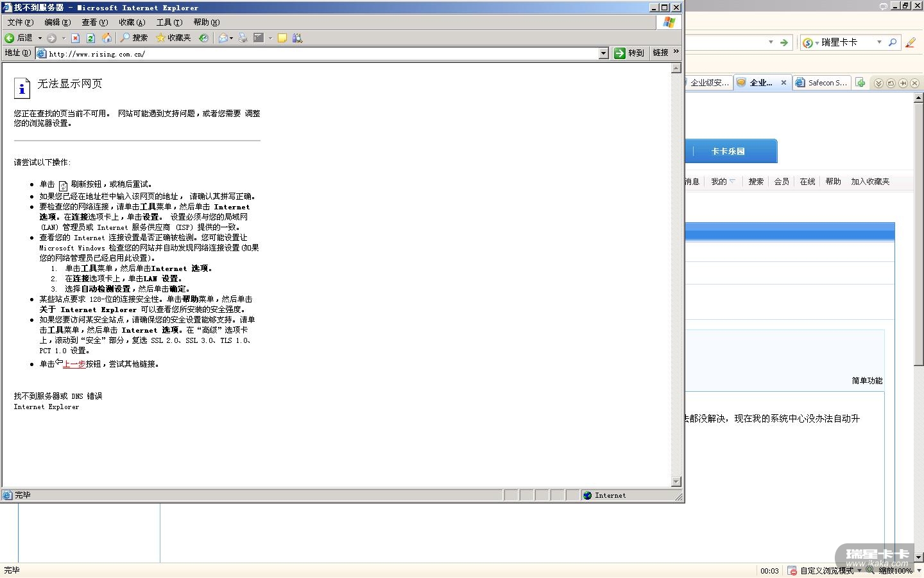Click the Stop loading icon in Internet Explorer

coord(76,38)
